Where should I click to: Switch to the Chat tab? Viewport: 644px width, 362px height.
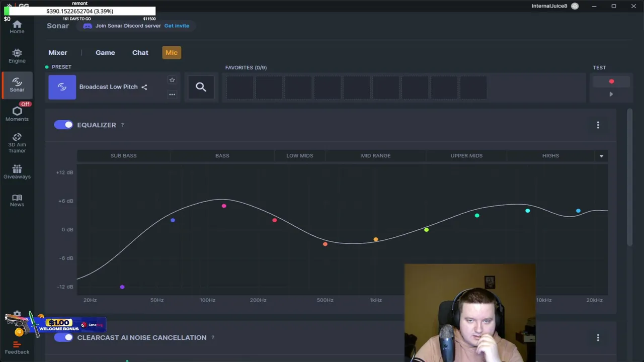(x=140, y=53)
